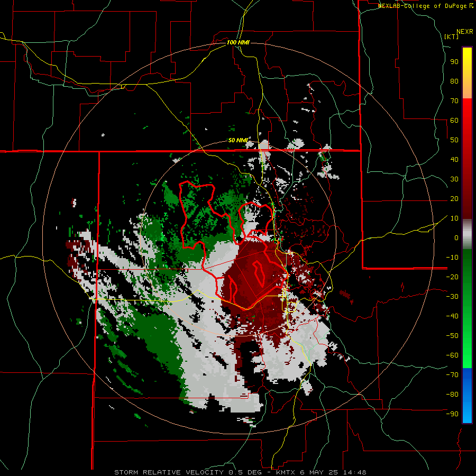Select the bright red segment of color bar
This screenshot has height=476, width=476.
pyautogui.click(x=467, y=158)
